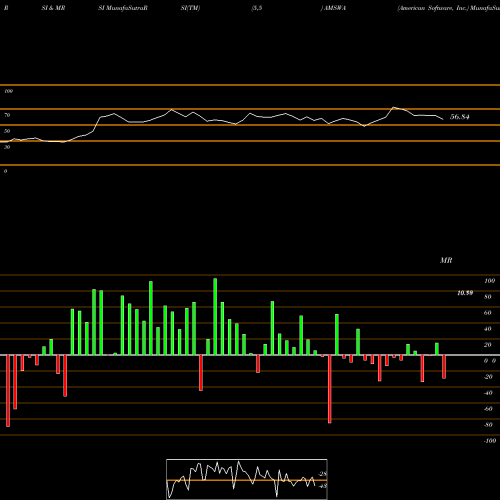Click the RSI axis label 70
Image resolution: width=500 pixels, height=500 pixels.
[x=7, y=115]
